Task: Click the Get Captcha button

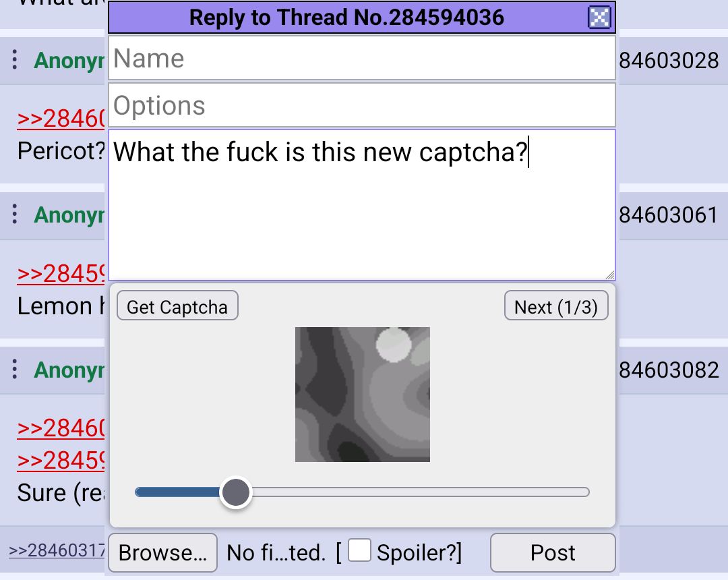Action: coord(177,306)
